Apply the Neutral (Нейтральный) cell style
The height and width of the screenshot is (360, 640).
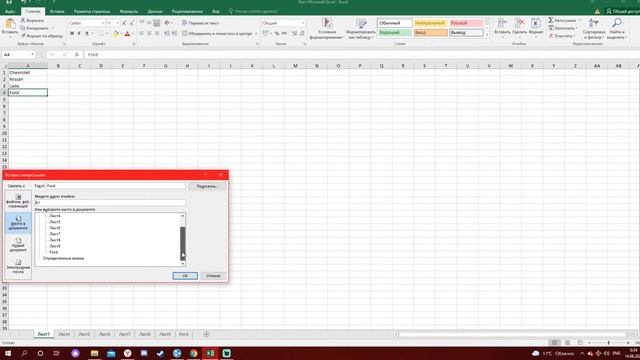(x=430, y=23)
